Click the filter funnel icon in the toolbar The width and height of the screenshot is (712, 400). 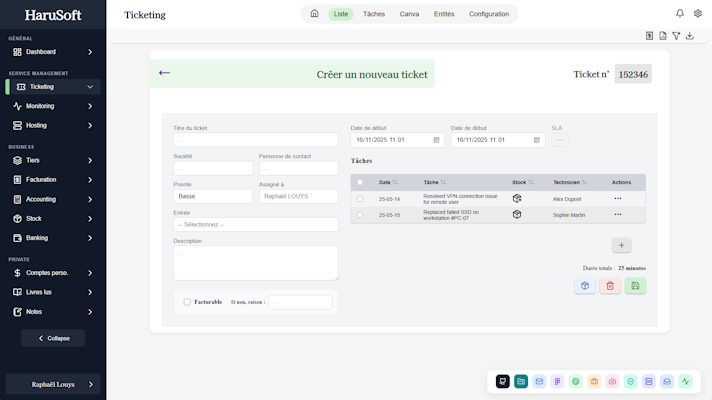(676, 36)
